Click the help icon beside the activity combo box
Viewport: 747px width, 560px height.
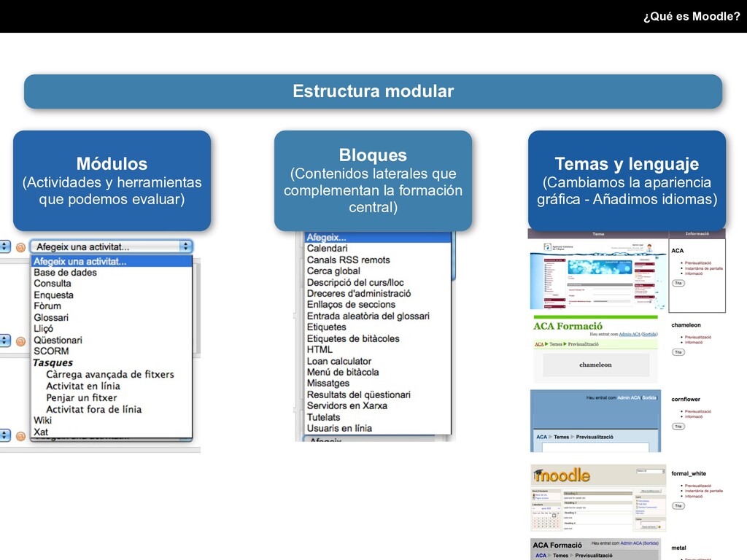(20, 247)
